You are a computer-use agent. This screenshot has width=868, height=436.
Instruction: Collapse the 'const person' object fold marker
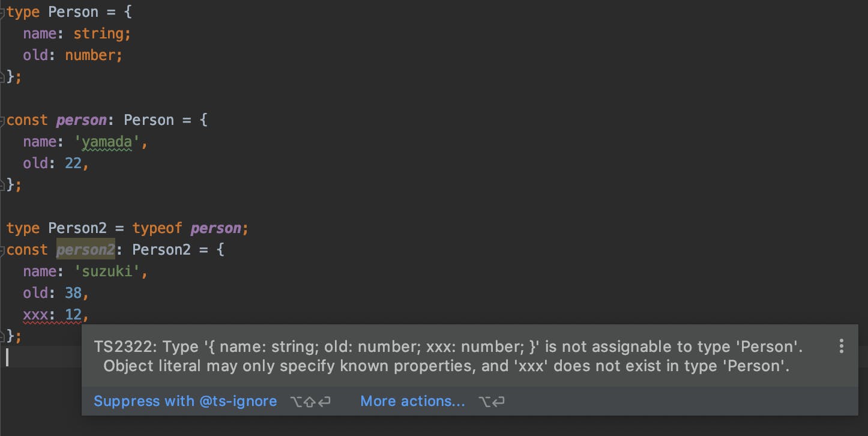3,120
